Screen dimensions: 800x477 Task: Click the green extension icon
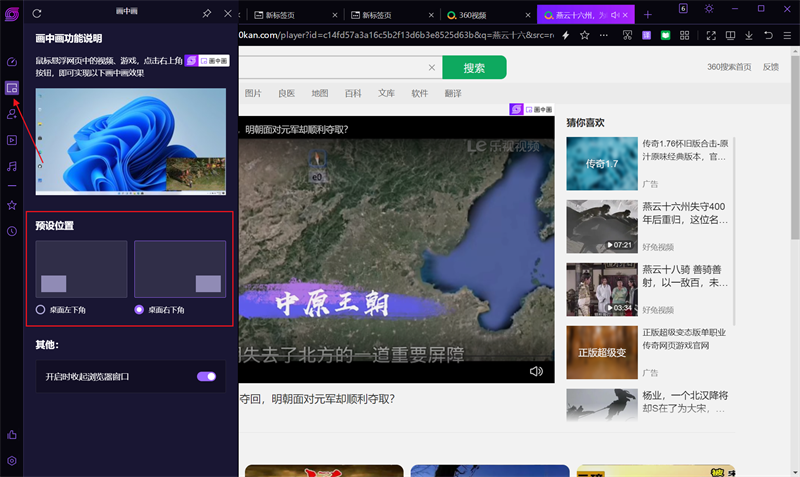tap(665, 35)
